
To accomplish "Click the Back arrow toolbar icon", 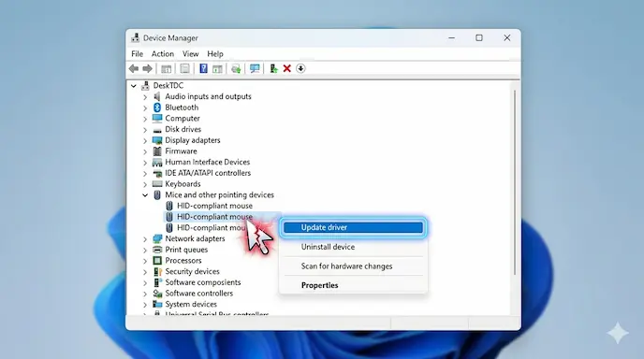I will (x=134, y=68).
